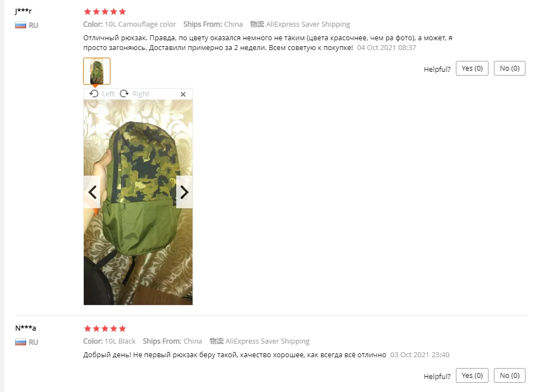538x392 pixels.
Task: Close the expanded photo viewer
Action: click(x=183, y=94)
